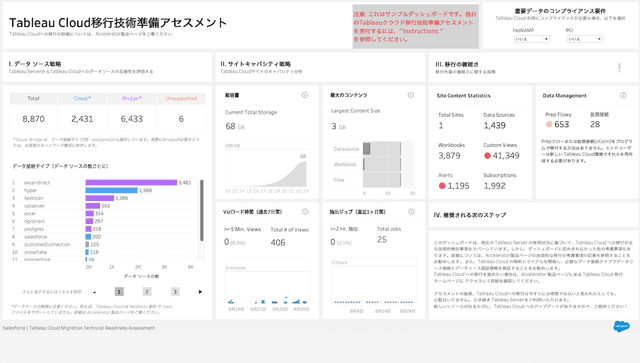The image size is (640, 363).
Task: Go to next page with right arrow
Action: click(x=200, y=292)
